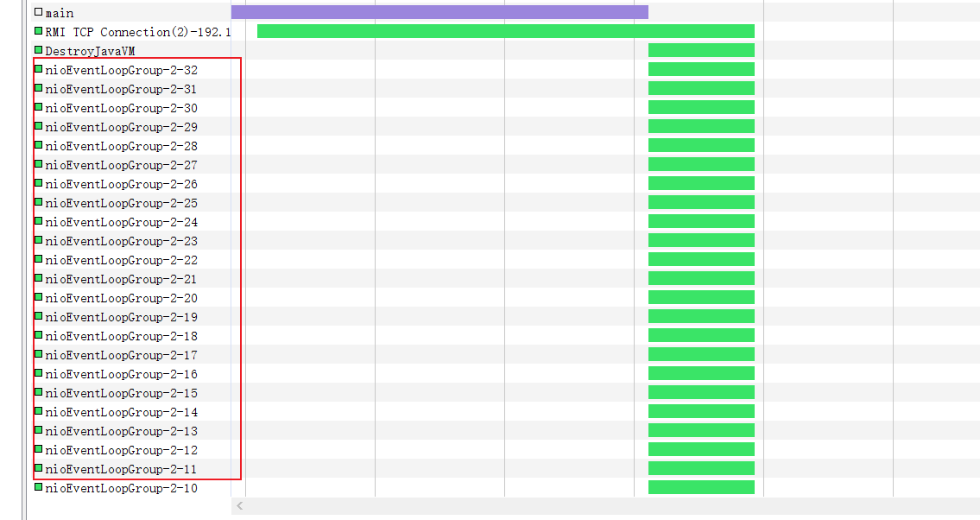Click green status icon for nioEventLoopGroup-2-10

pos(38,487)
